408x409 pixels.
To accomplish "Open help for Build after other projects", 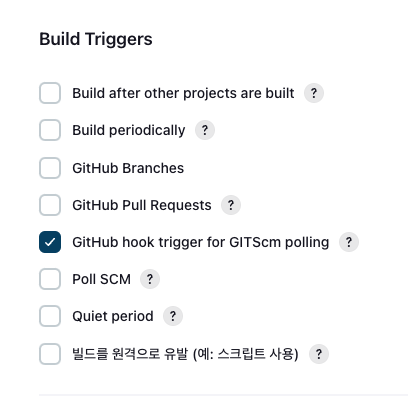I will pyautogui.click(x=314, y=93).
